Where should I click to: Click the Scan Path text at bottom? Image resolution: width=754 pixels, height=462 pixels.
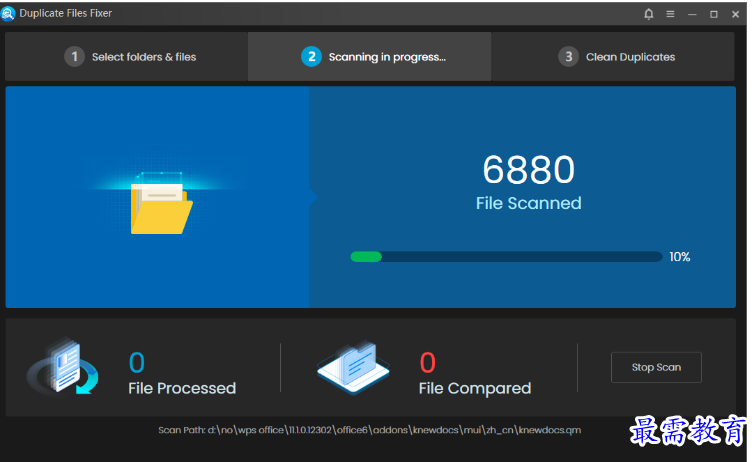point(369,430)
